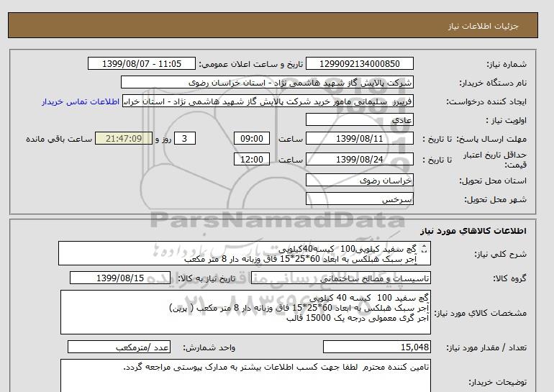Click the response deadline time 09:00
Screen dimensions: 554x392
tap(253, 139)
